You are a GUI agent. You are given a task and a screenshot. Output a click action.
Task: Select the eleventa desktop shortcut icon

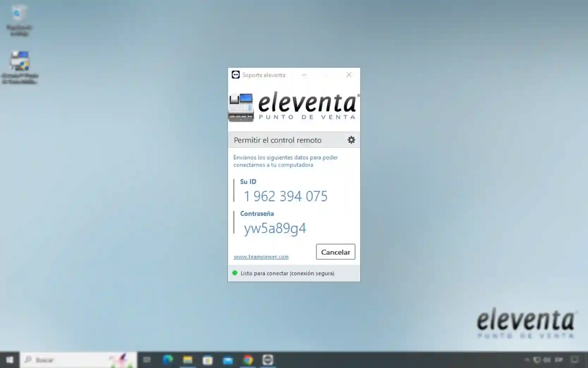click(x=20, y=68)
